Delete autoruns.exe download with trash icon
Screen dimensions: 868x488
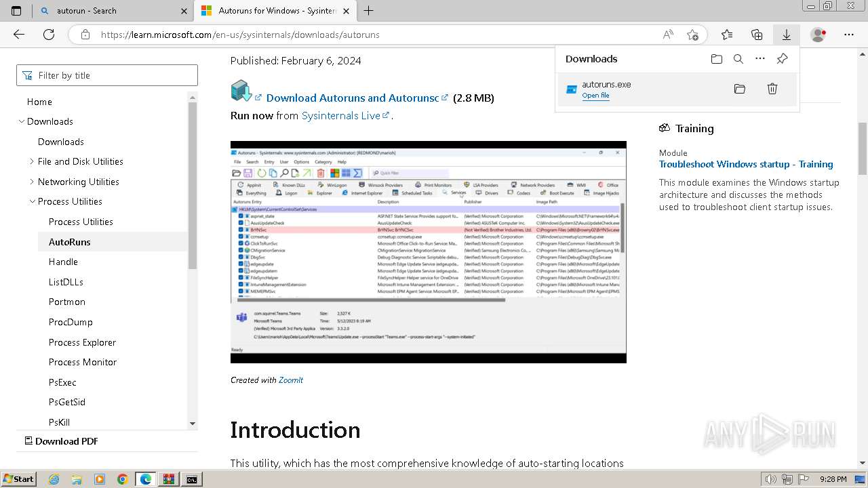tap(772, 89)
